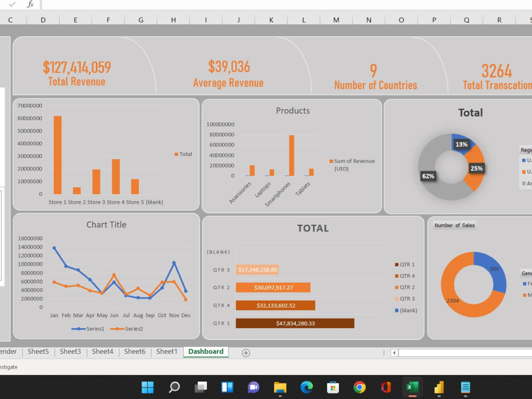Click the QTR 1 legend entry
Viewport: 532px width, 399px height.
click(x=405, y=264)
